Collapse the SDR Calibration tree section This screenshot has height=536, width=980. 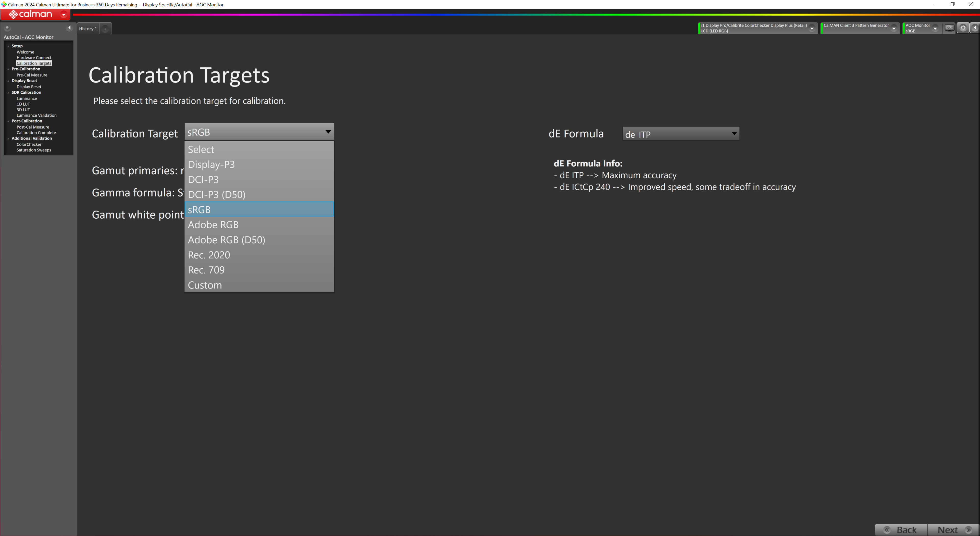[8, 92]
